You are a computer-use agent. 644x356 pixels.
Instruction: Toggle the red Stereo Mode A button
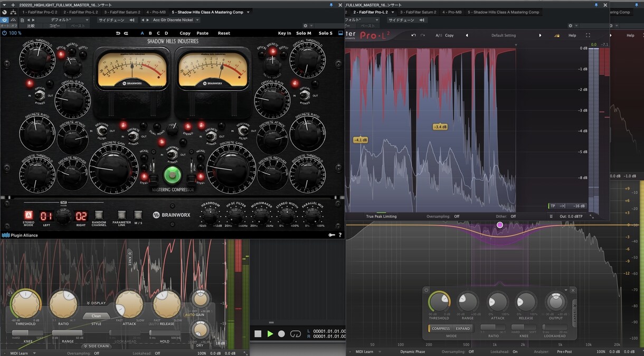tap(28, 215)
